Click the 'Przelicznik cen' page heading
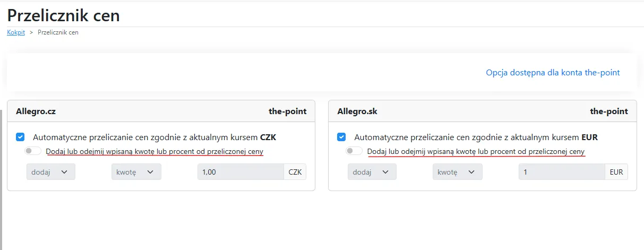Image resolution: width=644 pixels, height=250 pixels. [63, 15]
